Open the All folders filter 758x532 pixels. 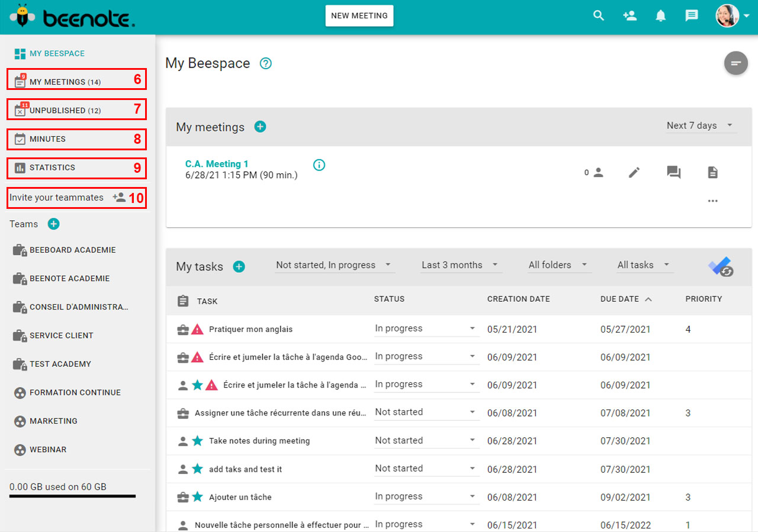click(559, 265)
